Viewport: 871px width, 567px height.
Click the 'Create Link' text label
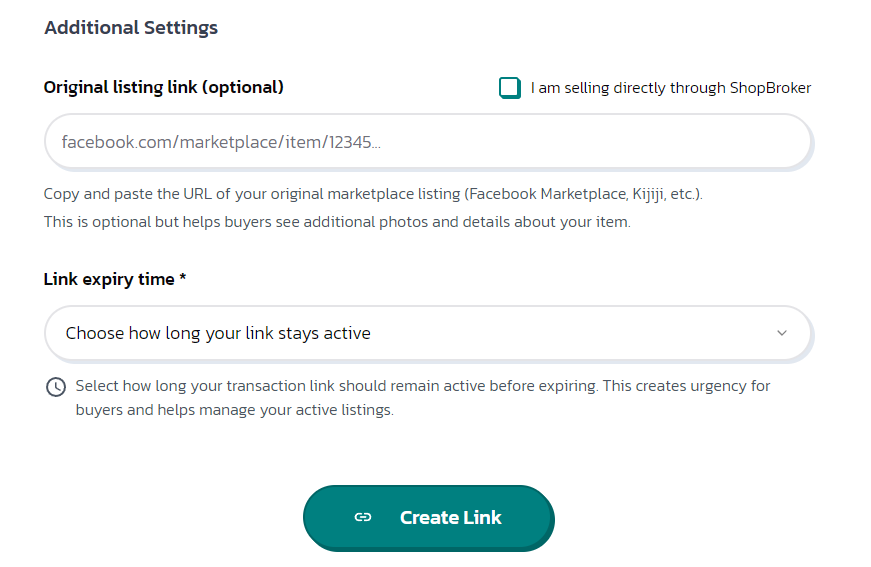pos(450,517)
